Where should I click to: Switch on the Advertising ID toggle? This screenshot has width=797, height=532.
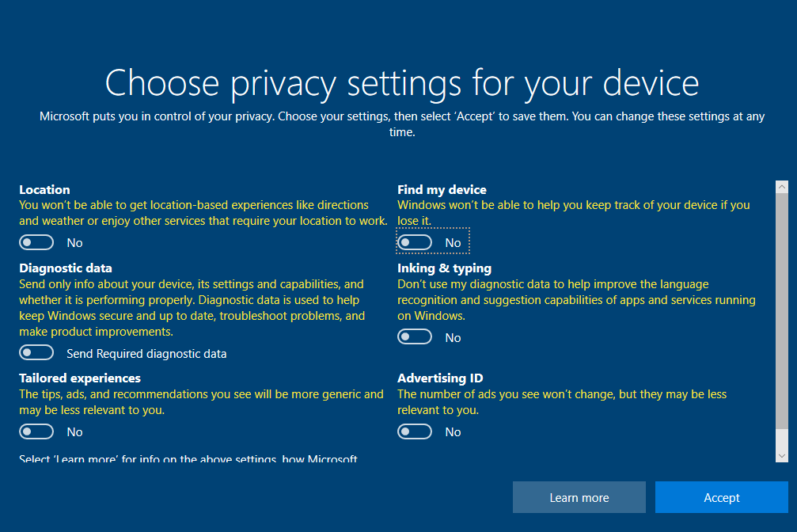point(415,431)
